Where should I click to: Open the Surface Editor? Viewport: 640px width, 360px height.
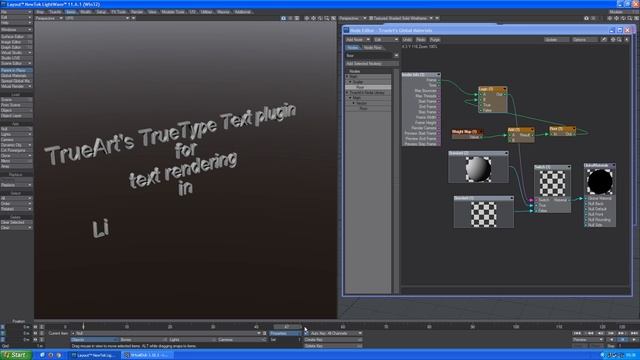(16, 37)
